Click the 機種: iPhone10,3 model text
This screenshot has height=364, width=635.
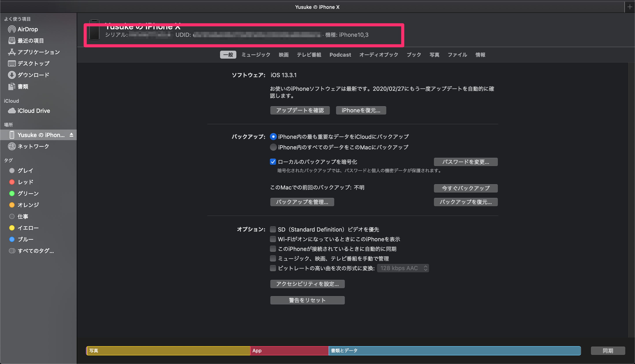(347, 35)
